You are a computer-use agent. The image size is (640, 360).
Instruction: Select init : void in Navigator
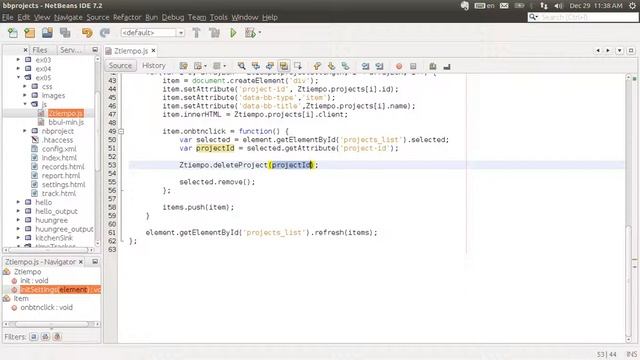pyautogui.click(x=34, y=280)
